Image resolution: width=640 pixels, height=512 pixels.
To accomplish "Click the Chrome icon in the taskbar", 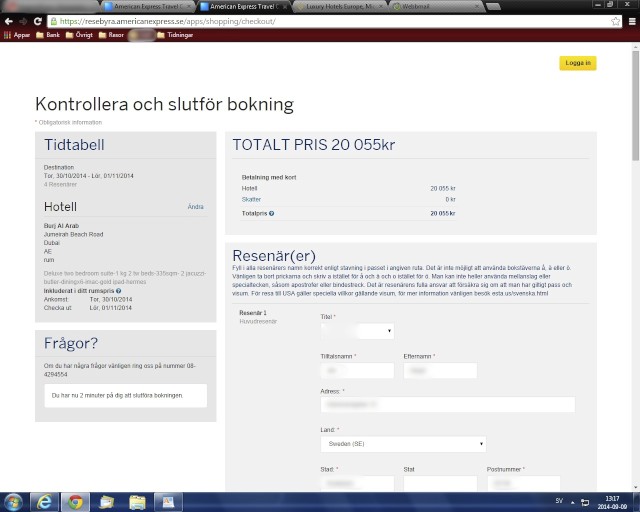I will [x=75, y=501].
